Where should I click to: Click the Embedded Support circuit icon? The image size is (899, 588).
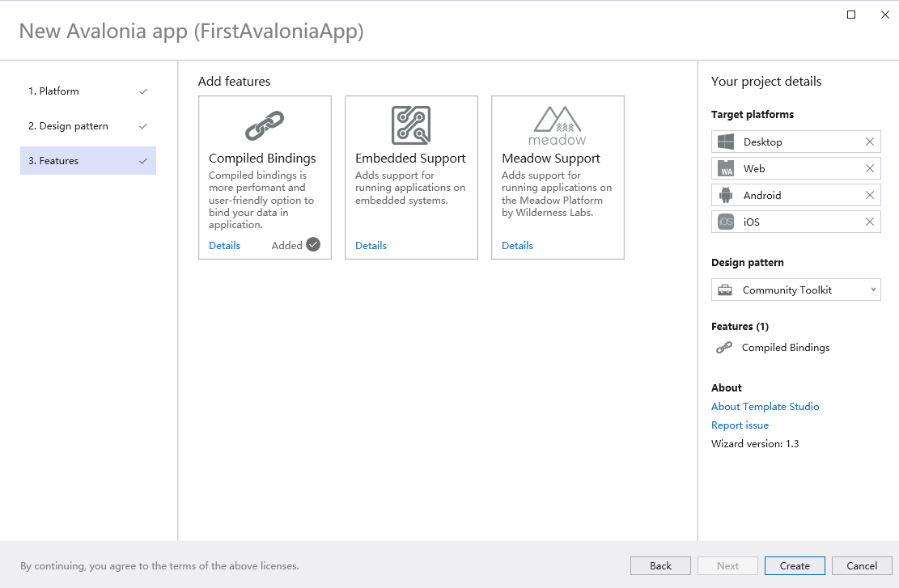click(410, 125)
